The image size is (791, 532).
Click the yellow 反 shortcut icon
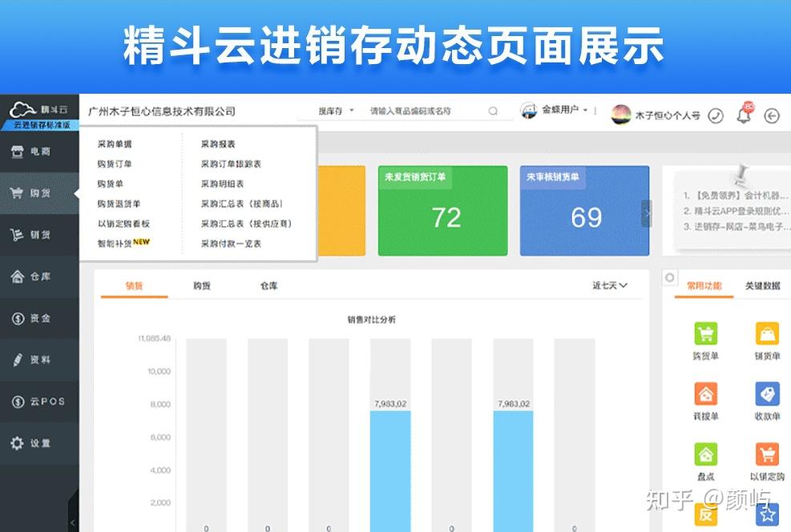coord(706,514)
